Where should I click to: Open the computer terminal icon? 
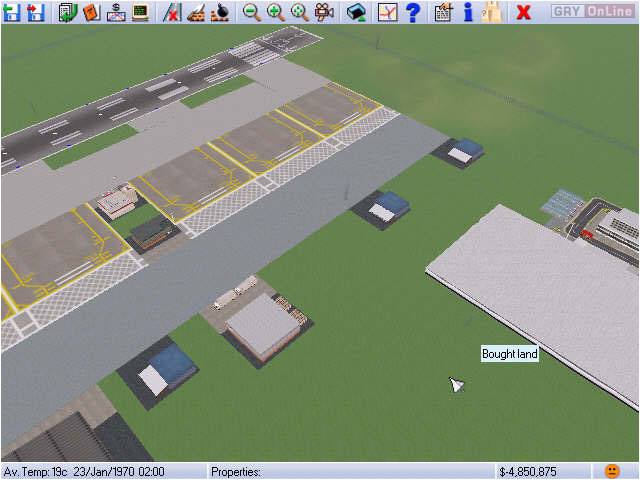point(140,12)
